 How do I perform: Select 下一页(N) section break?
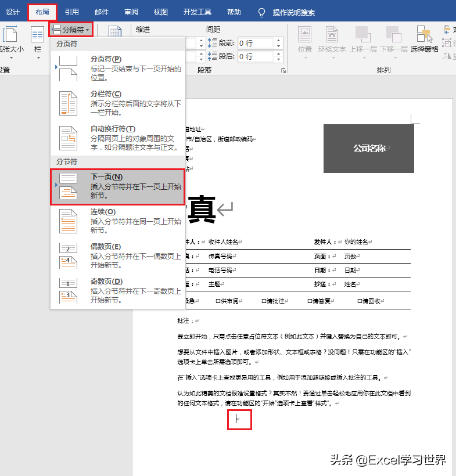point(117,186)
